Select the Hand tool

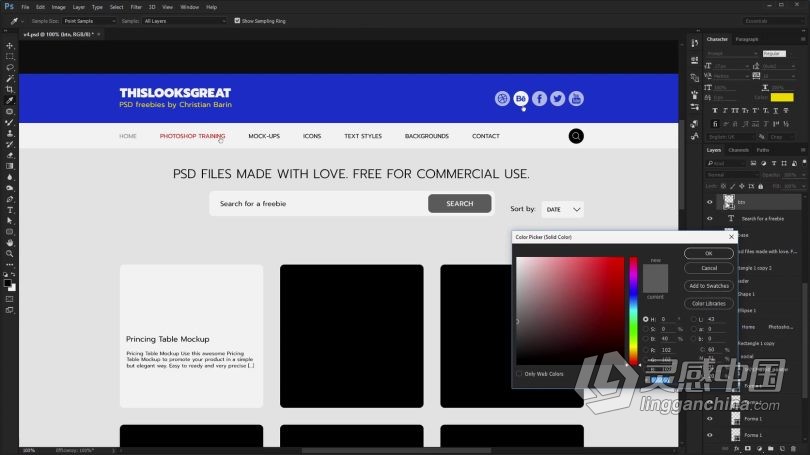pyautogui.click(x=9, y=243)
